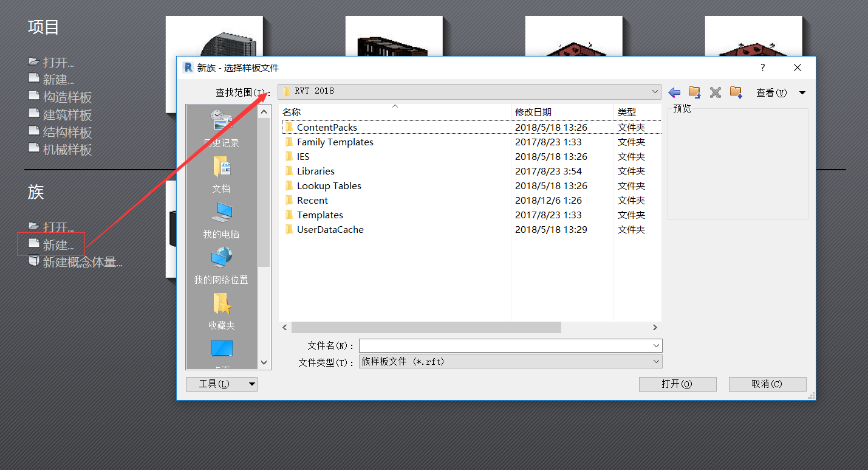Click 2018/12/6 1:26 date of Recent
This screenshot has width=868, height=470.
pos(548,201)
